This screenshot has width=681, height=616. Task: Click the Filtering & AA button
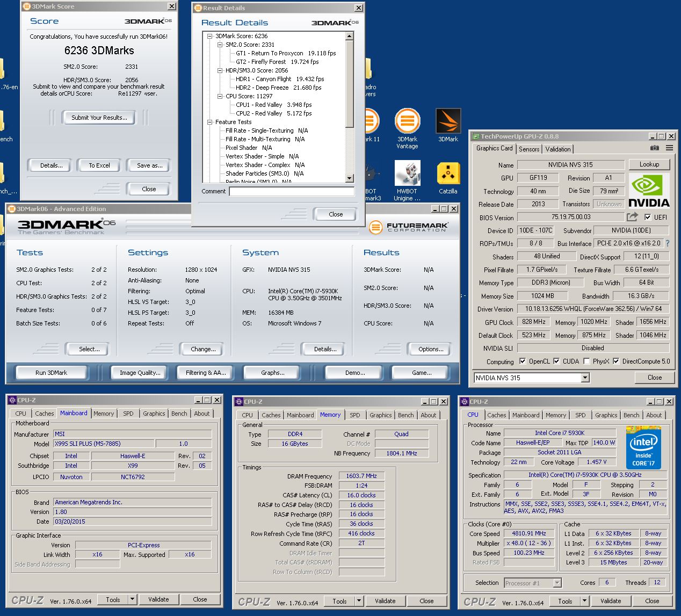click(x=206, y=372)
